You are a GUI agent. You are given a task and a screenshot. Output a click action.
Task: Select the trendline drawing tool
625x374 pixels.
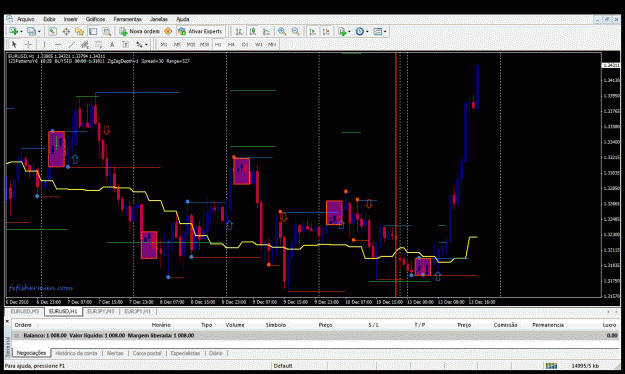click(x=71, y=44)
